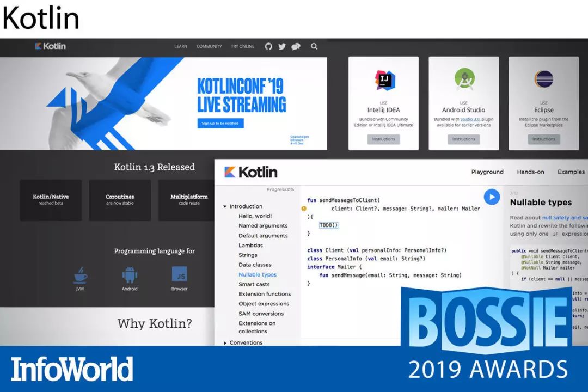
Task: Select the Android Studio logo icon
Action: coord(464,79)
